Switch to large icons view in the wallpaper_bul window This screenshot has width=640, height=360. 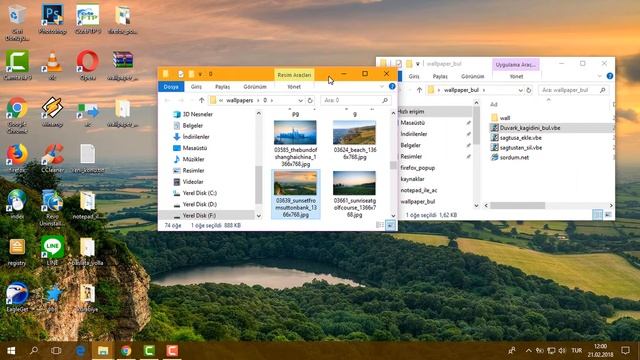pyautogui.click(x=608, y=215)
